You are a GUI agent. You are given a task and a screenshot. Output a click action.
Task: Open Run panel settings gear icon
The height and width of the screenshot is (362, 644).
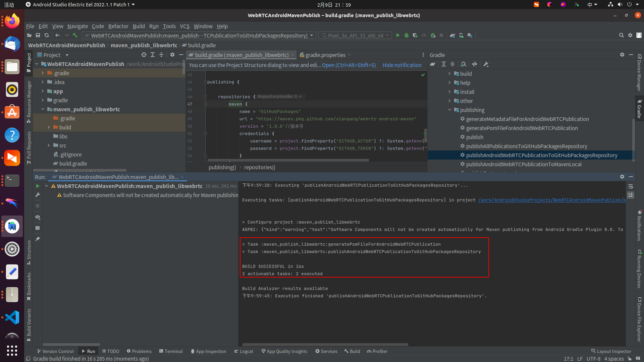(622, 177)
